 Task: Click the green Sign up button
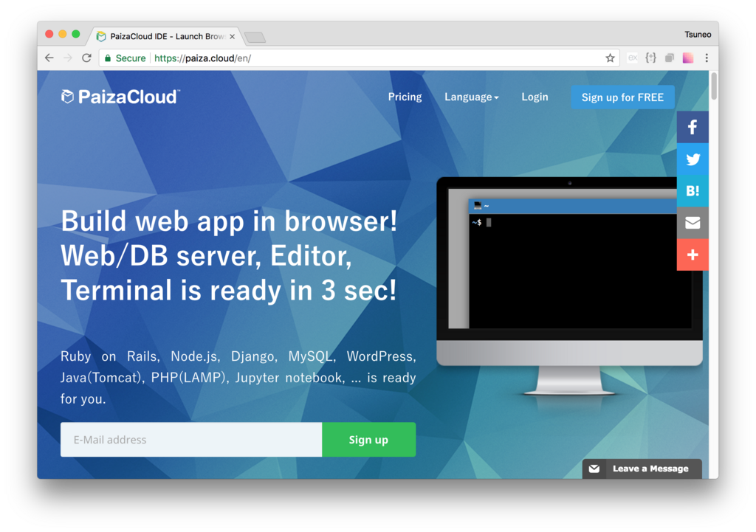coord(369,440)
